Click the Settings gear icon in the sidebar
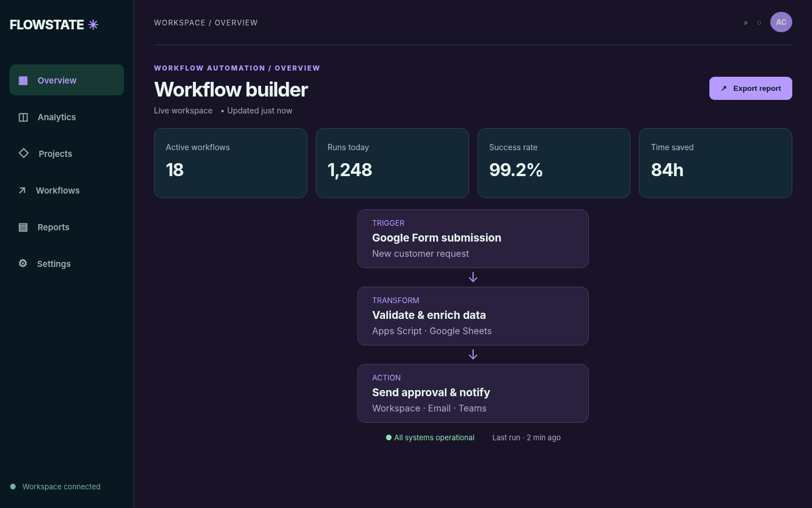The image size is (812, 508). [x=23, y=264]
